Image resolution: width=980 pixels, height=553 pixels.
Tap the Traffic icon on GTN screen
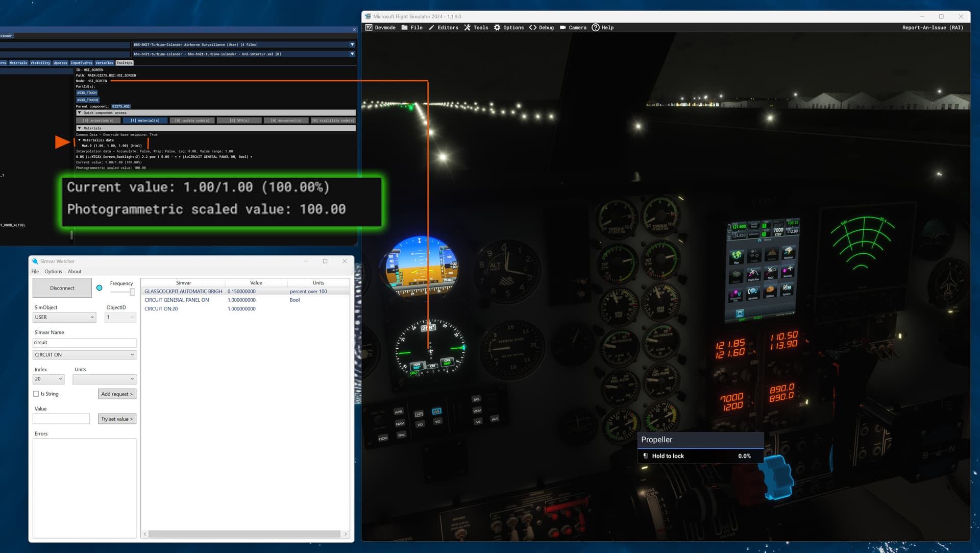pos(754,256)
